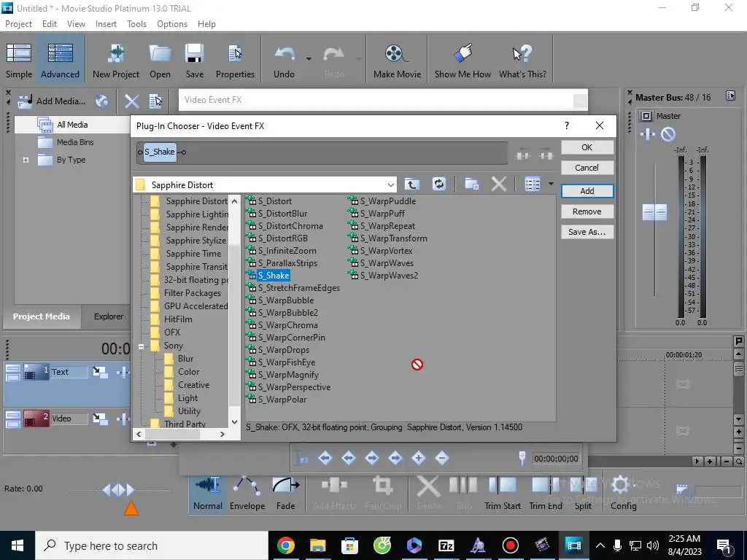Click the Remove button in Plug-In Chooser
Screen dimensions: 747x560
point(587,211)
